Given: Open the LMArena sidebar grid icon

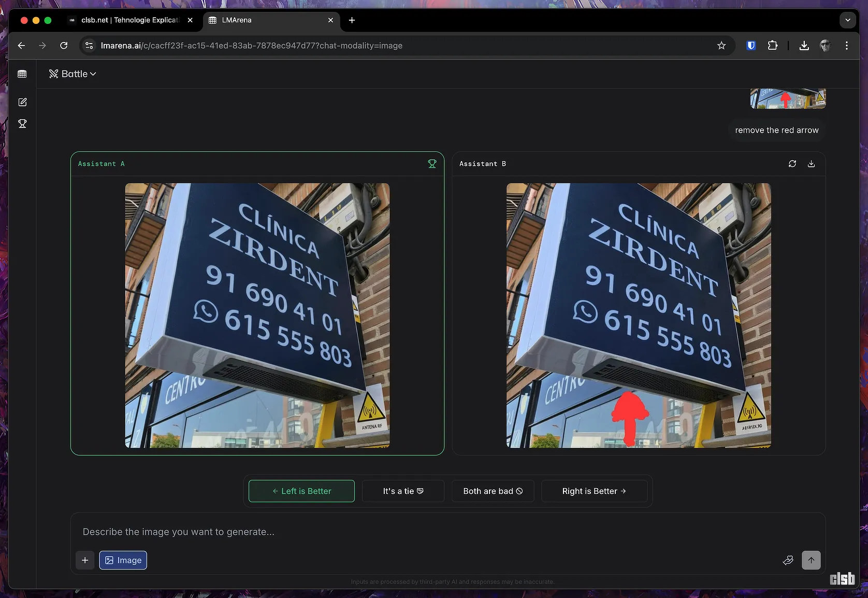Looking at the screenshot, I should pyautogui.click(x=22, y=74).
